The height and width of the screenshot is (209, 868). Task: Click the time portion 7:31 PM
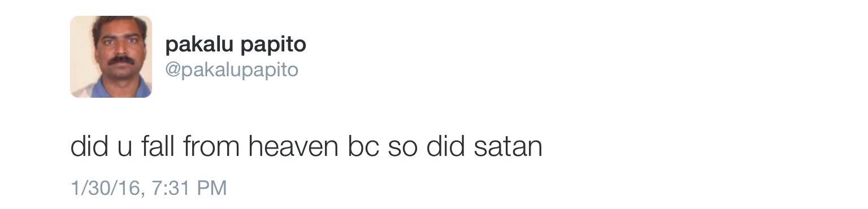(189, 188)
